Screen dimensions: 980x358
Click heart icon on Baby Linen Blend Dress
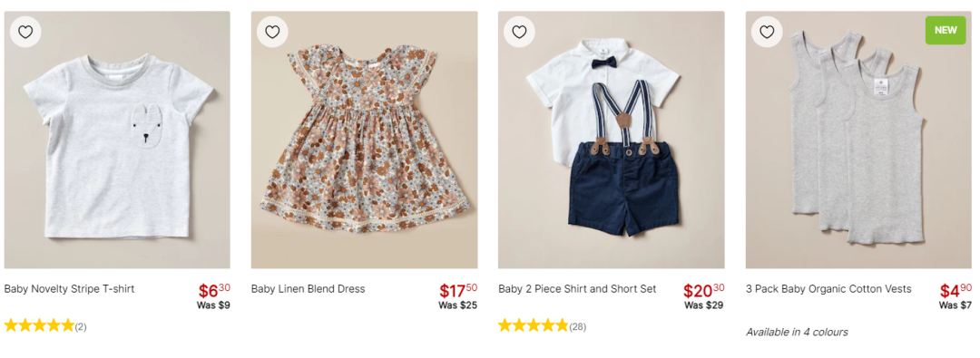pos(272,32)
